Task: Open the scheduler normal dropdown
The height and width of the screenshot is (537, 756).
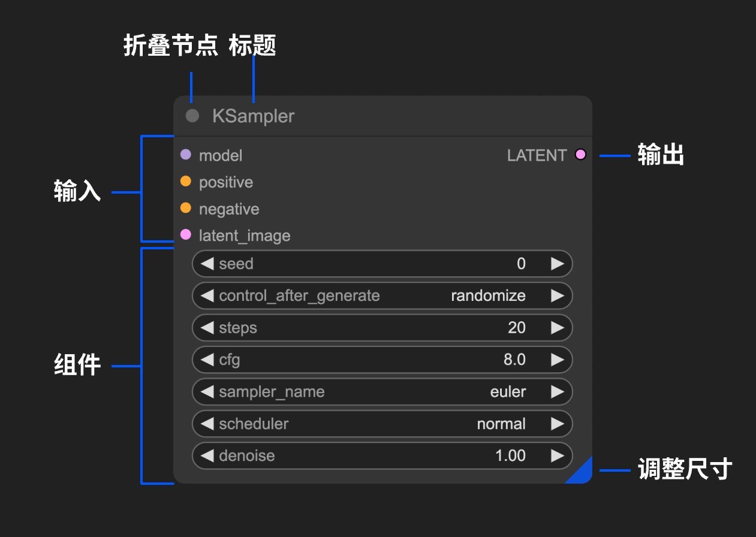Action: (x=501, y=424)
